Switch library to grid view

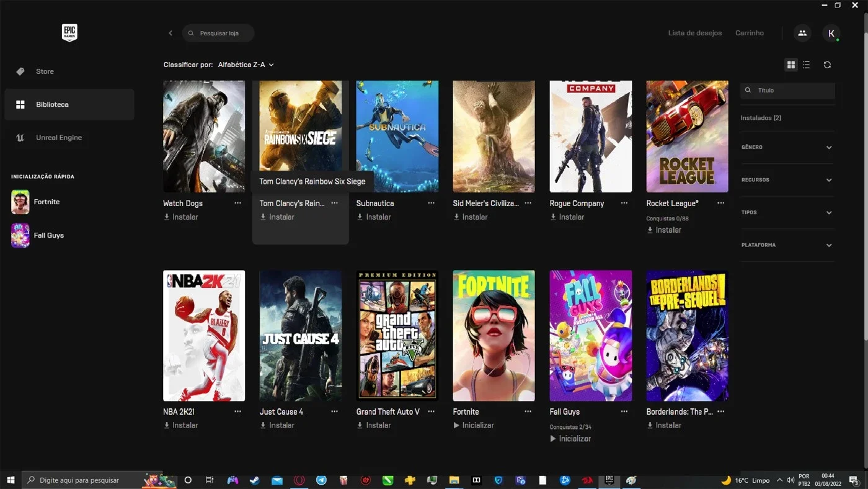tap(790, 65)
